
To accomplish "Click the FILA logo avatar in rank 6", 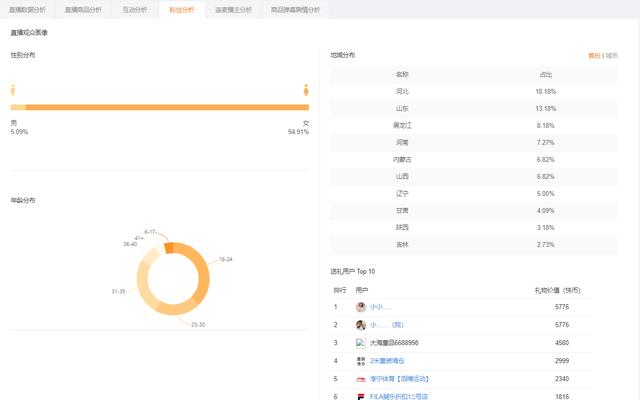I will click(x=361, y=396).
